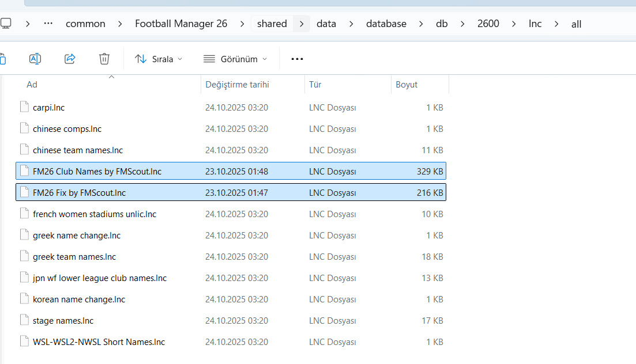Select WSL-WSL2-NWSL Short Names.lnc file
Viewport: 636px width, 364px height.
point(99,342)
